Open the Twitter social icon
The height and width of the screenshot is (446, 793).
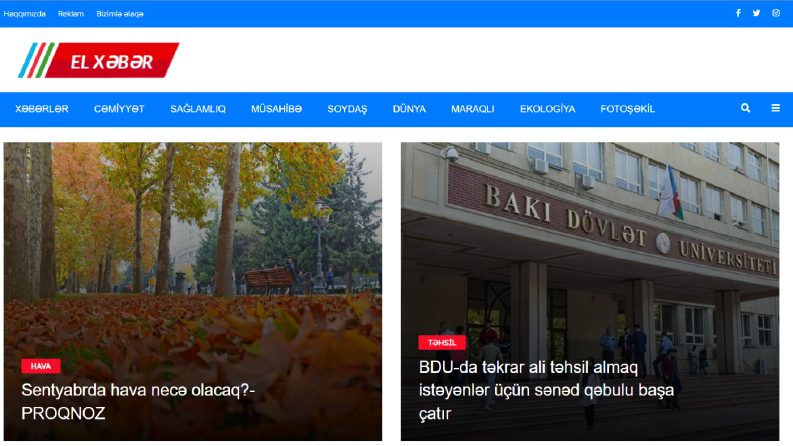[x=756, y=13]
